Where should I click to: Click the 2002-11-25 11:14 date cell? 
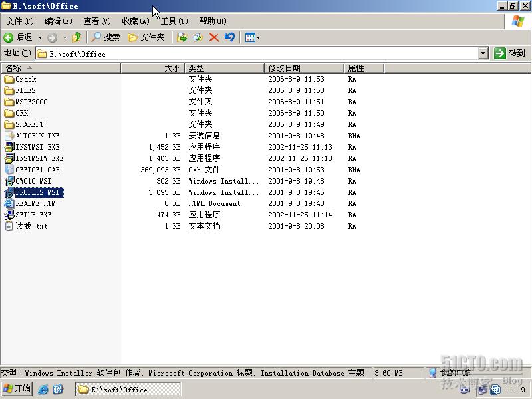pos(300,215)
